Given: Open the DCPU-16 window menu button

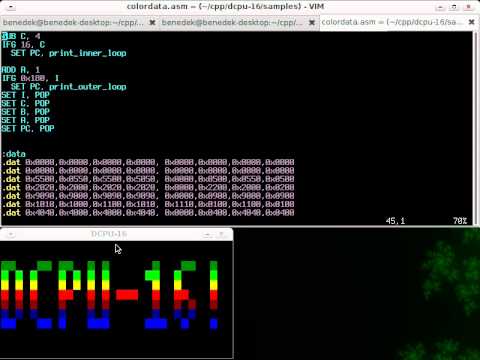Looking at the screenshot, I should (10, 234).
